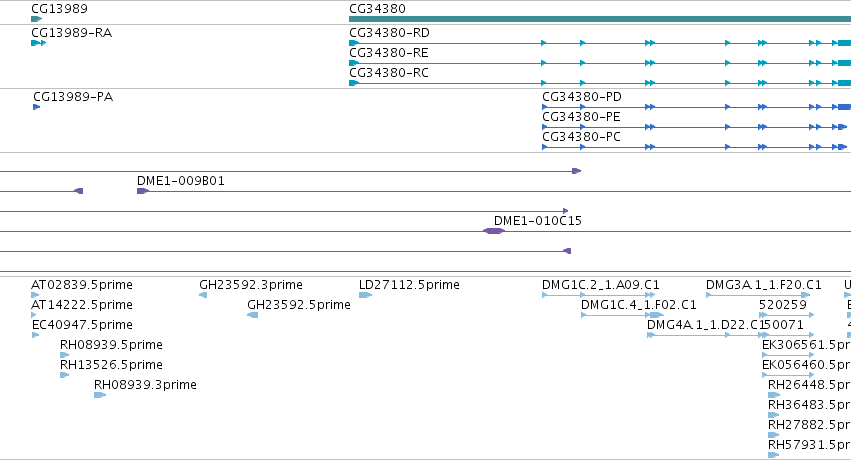
Task: Select EST AT02839.5prime
Action: click(82, 285)
